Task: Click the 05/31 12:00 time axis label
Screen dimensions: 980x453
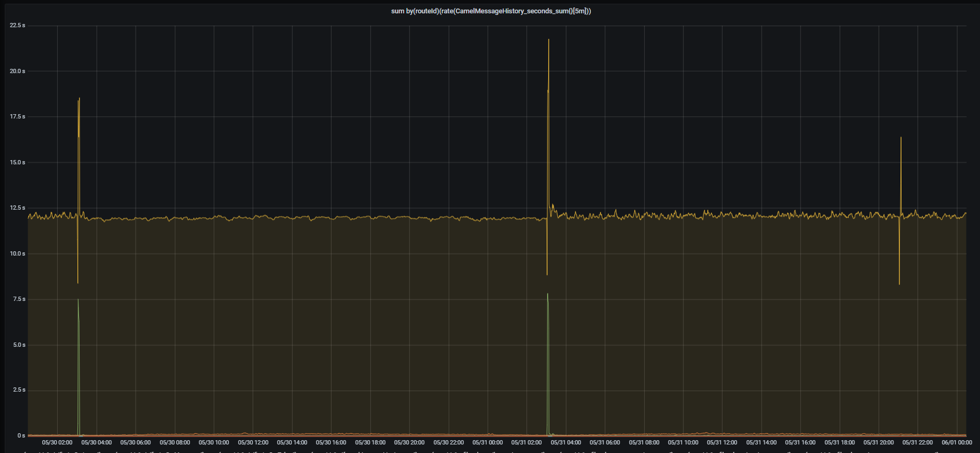Action: click(722, 442)
